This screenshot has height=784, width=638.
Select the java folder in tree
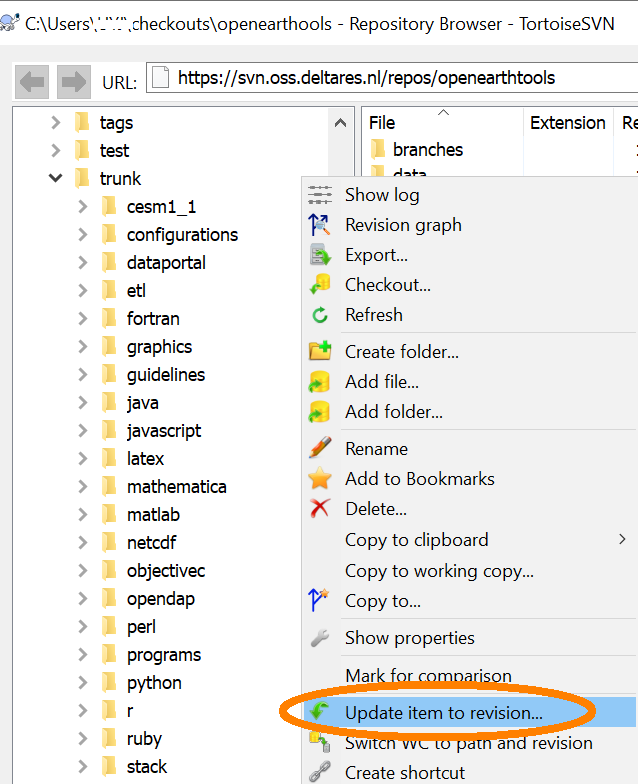142,402
